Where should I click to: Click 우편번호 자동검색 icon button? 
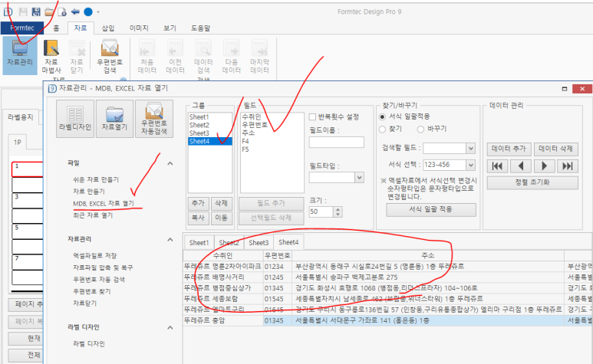click(x=154, y=119)
